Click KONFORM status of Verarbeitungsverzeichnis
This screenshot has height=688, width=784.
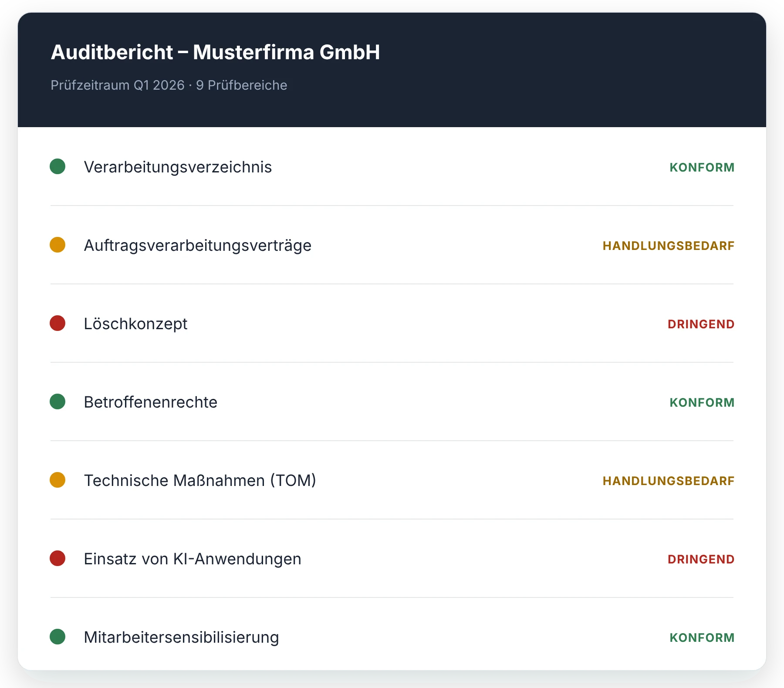pos(702,167)
